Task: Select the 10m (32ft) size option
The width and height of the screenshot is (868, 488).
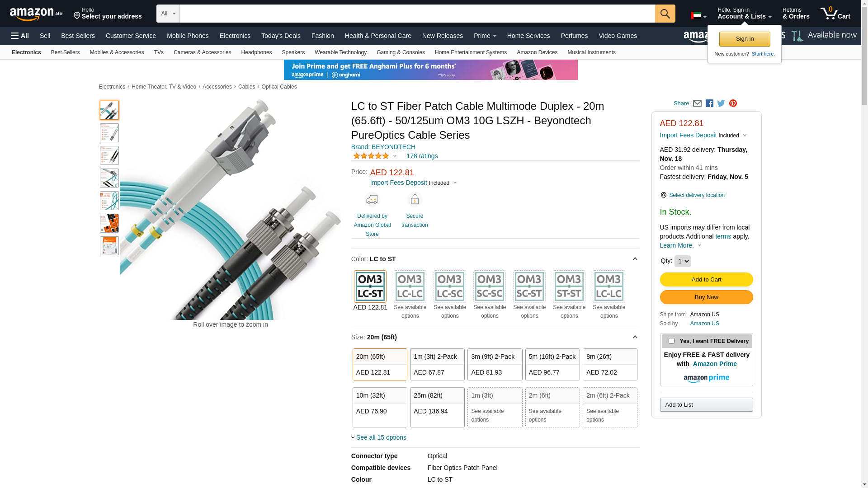Action: click(x=380, y=407)
